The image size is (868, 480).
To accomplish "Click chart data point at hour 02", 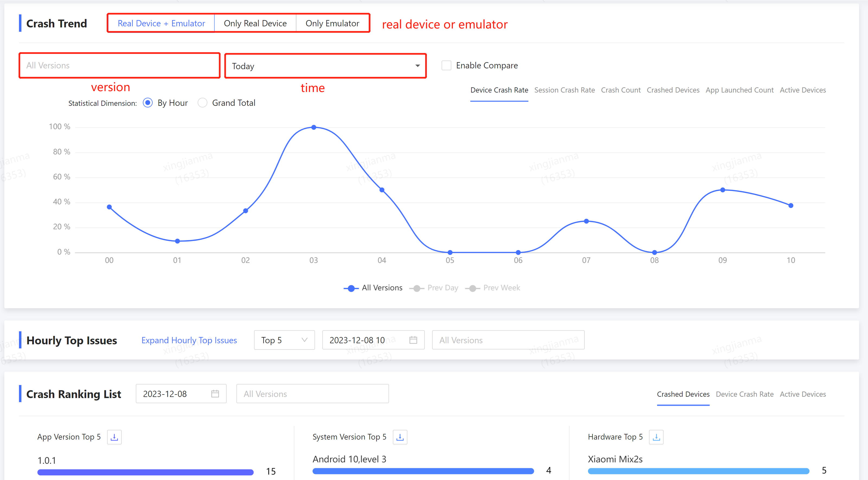I will (x=245, y=211).
